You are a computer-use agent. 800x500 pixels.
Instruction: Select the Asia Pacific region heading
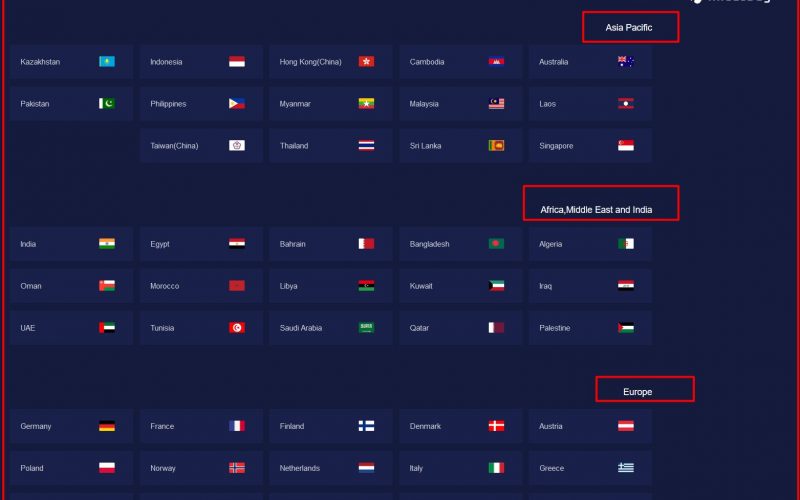[629, 28]
